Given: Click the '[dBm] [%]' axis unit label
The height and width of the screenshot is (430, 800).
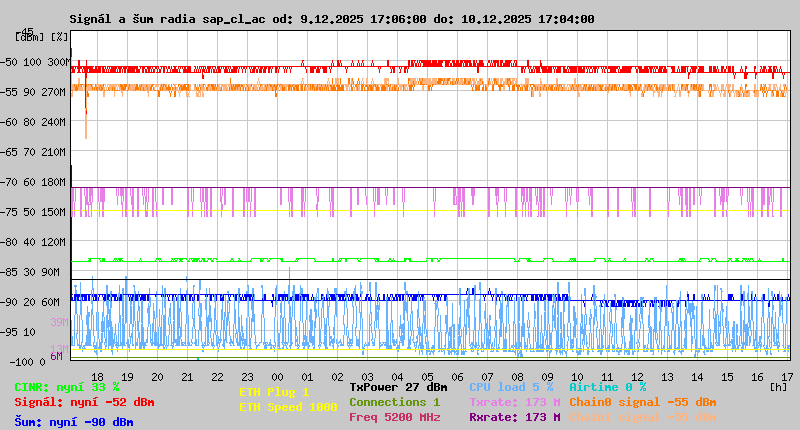Looking at the screenshot, I should (41, 36).
